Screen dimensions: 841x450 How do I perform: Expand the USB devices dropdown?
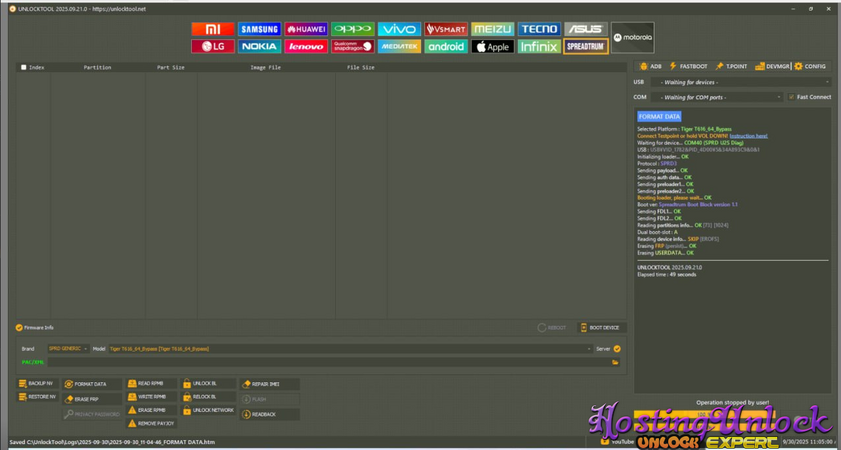[742, 82]
